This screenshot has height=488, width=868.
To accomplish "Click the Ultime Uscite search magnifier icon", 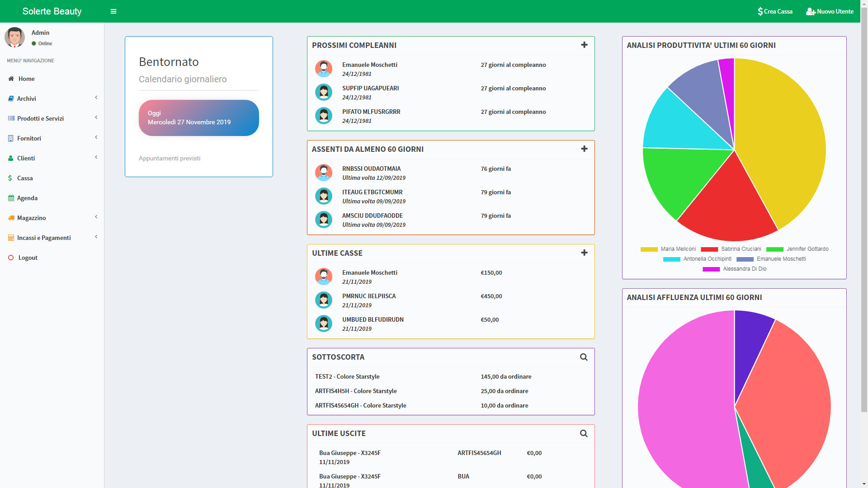I will pyautogui.click(x=584, y=433).
